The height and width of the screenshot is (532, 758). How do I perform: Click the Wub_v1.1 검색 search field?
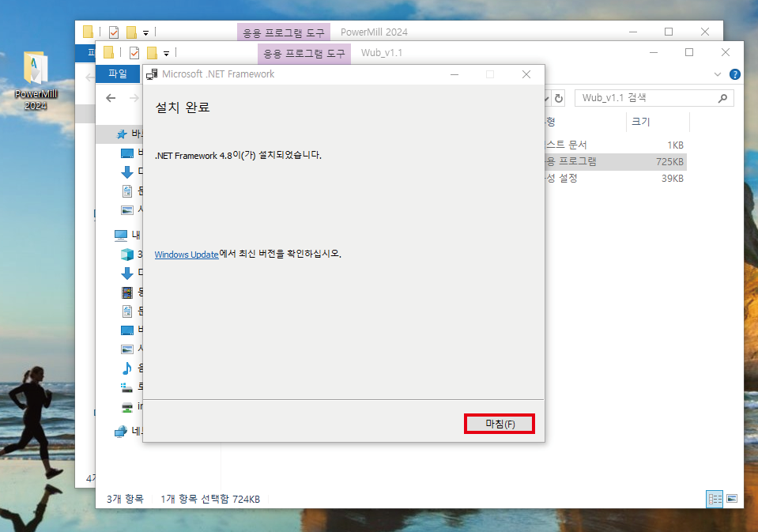pyautogui.click(x=654, y=98)
